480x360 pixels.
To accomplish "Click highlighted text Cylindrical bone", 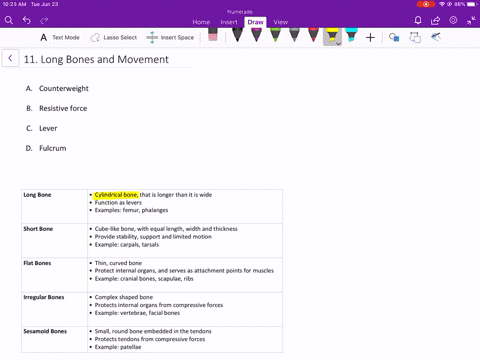I will tap(116, 195).
